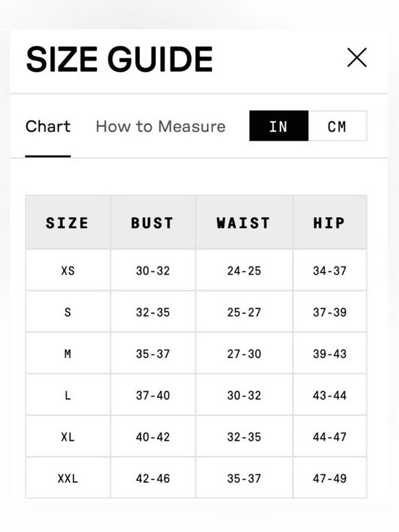The width and height of the screenshot is (399, 532).
Task: Click the BUST column header
Action: pos(153,223)
